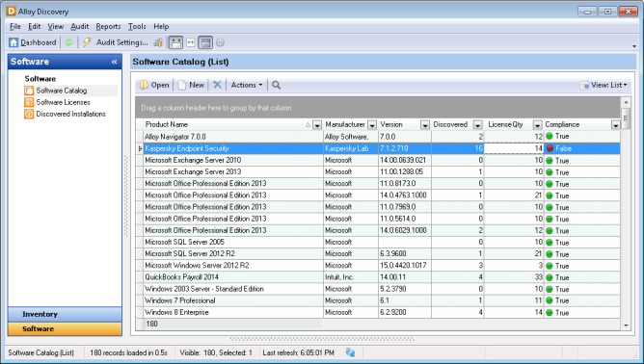The height and width of the screenshot is (364, 644).
Task: Click License Qty cell showing 14 for Kaspersky
Action: click(514, 148)
